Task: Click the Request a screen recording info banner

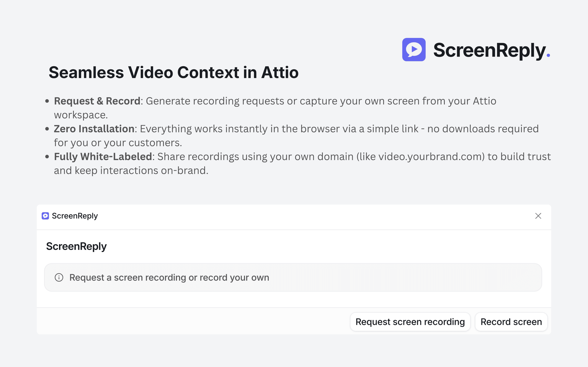Action: pyautogui.click(x=293, y=277)
